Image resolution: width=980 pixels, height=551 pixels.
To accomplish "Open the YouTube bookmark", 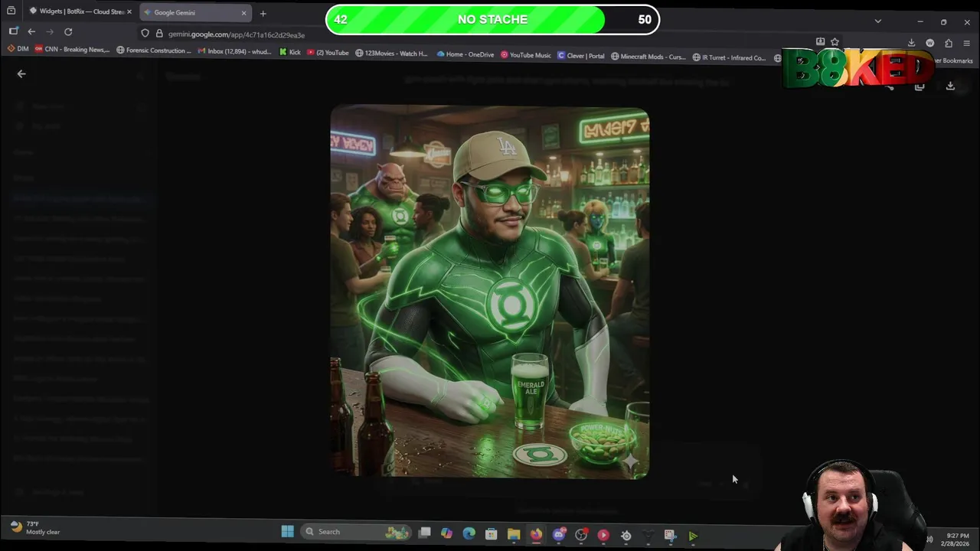I will [328, 53].
